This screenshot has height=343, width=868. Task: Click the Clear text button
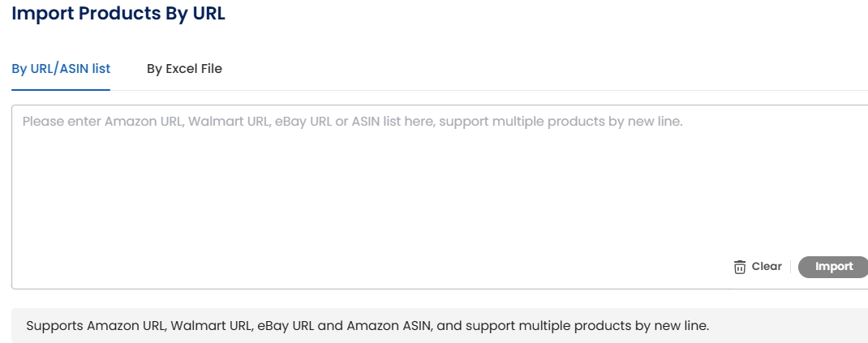(767, 266)
